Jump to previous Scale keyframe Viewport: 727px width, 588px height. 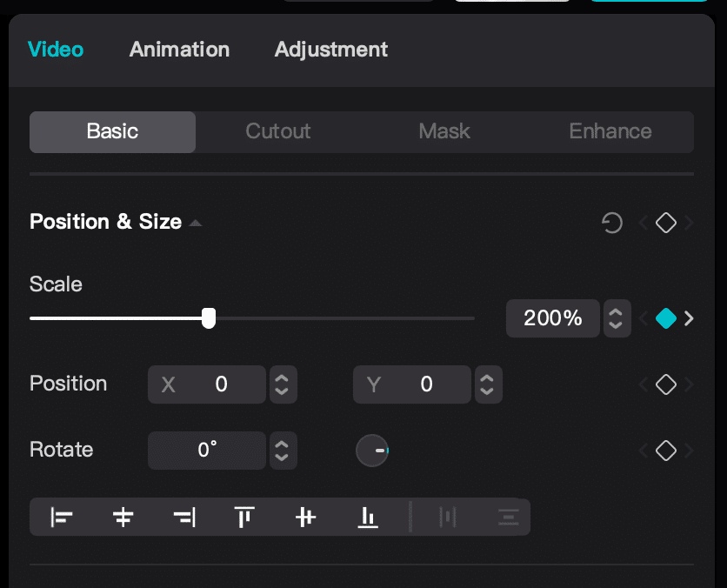pyautogui.click(x=643, y=318)
